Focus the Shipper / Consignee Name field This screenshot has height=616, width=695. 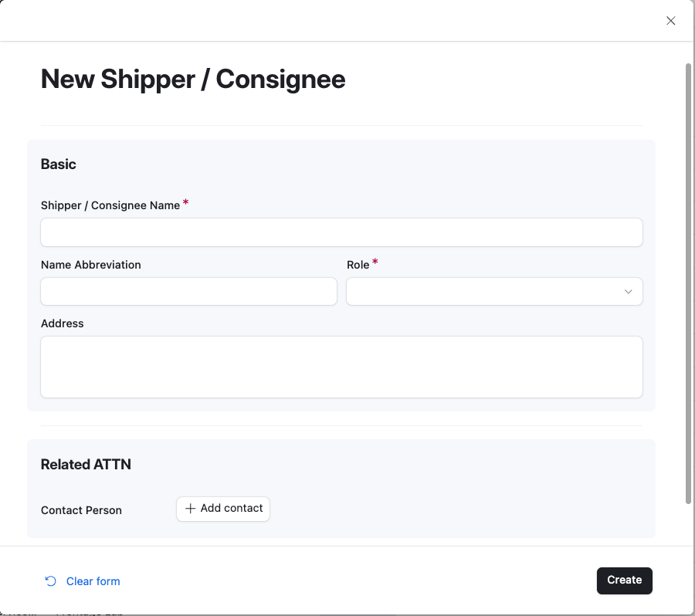coord(341,232)
